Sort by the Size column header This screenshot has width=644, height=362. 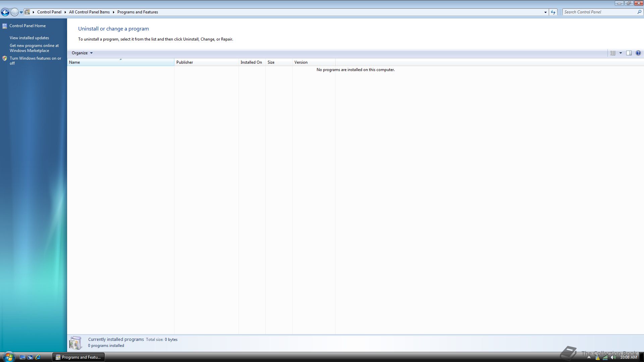pyautogui.click(x=279, y=62)
